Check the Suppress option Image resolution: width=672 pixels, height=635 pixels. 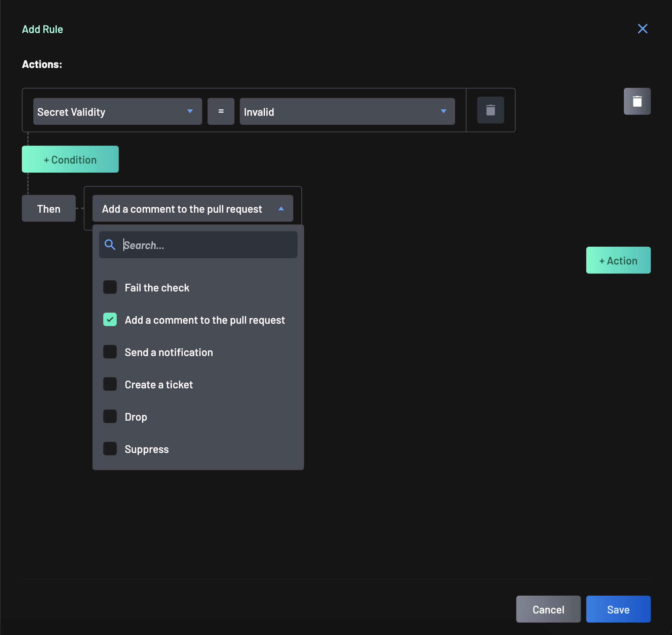click(110, 449)
